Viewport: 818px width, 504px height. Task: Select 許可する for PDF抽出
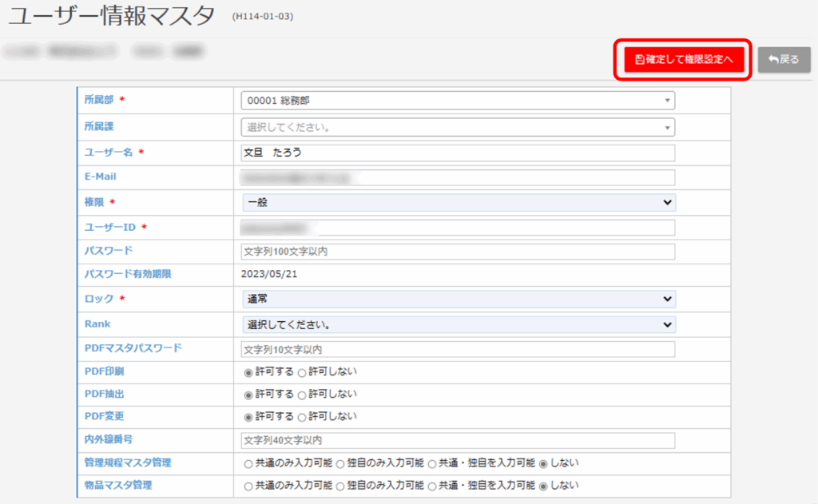(x=248, y=395)
